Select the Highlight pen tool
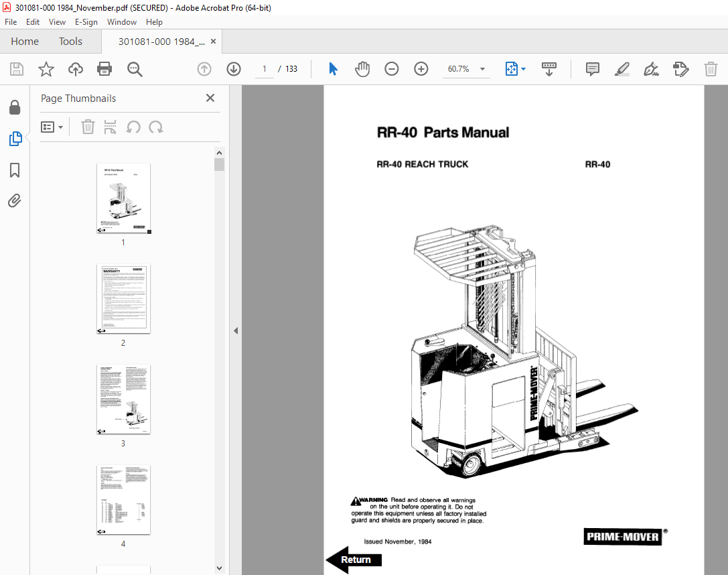 [x=622, y=68]
